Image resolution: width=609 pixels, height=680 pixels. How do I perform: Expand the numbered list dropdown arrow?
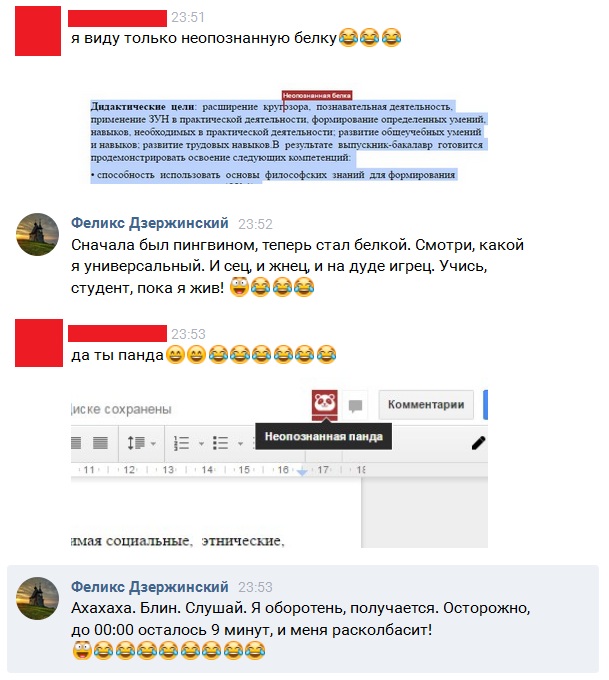(x=201, y=444)
